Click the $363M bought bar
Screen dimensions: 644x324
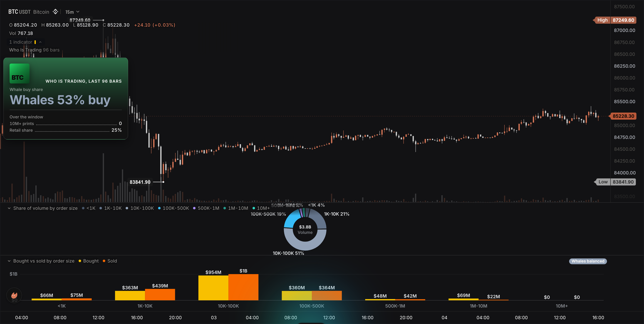tap(130, 295)
